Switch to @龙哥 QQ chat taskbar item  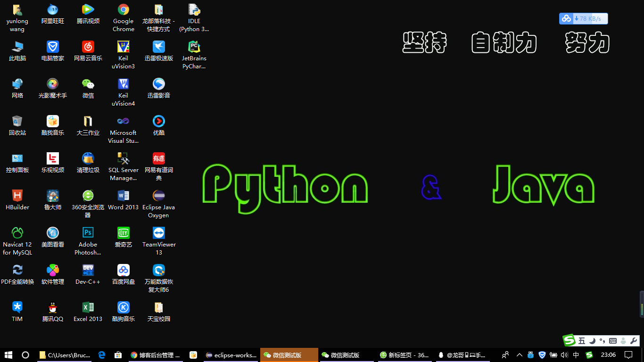(463, 355)
